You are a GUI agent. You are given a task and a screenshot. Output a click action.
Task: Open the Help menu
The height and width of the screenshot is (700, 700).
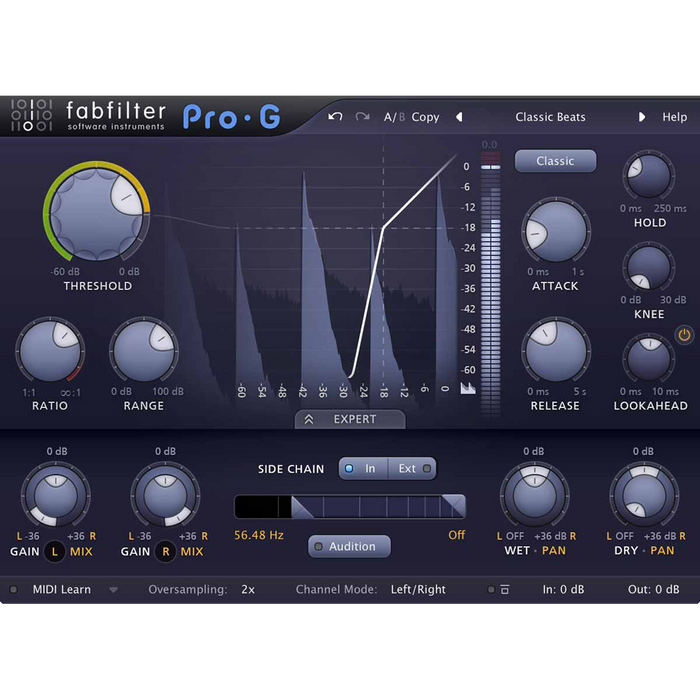(674, 117)
